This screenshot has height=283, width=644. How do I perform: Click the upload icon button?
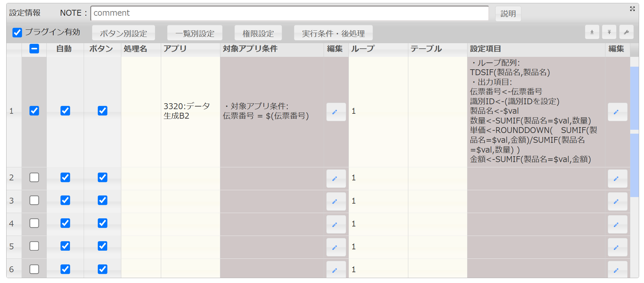click(x=609, y=32)
